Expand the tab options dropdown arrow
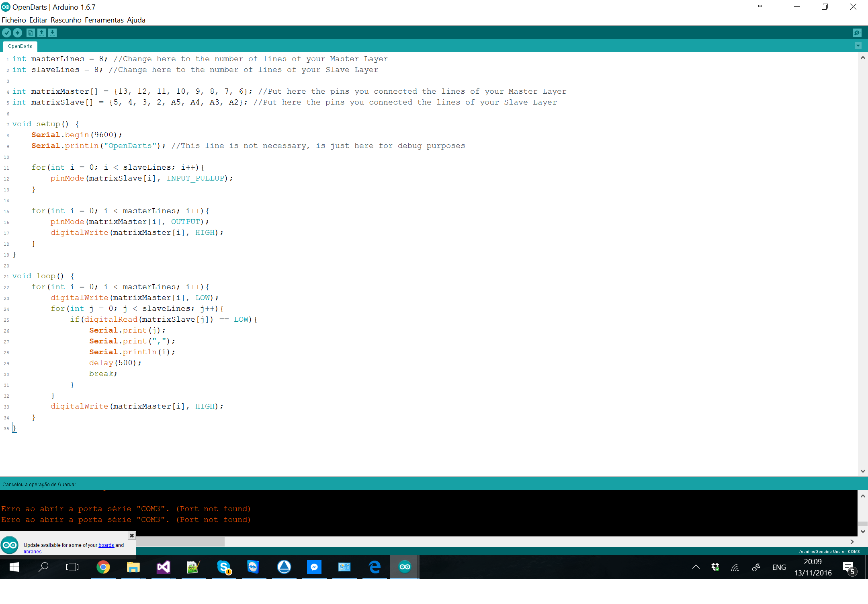This screenshot has width=868, height=604. [x=858, y=46]
